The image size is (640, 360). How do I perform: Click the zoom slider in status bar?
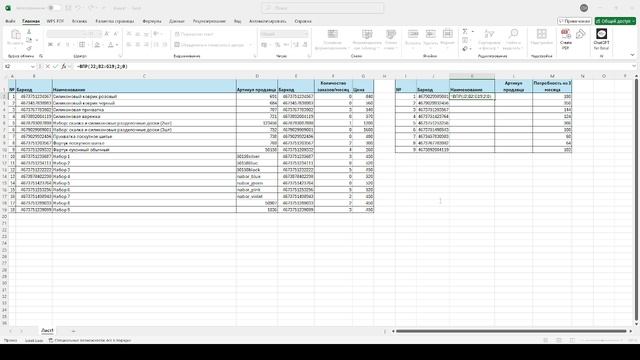pos(601,340)
